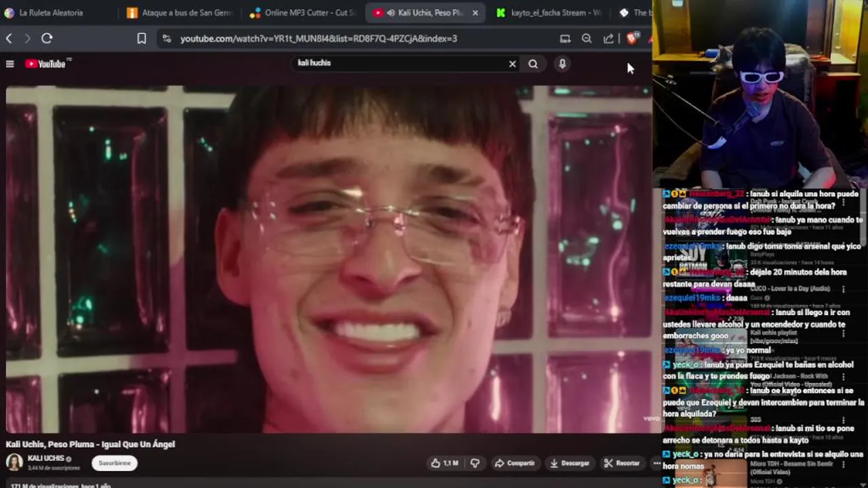Click the '3,44 M de suscriptores' text

[54, 468]
